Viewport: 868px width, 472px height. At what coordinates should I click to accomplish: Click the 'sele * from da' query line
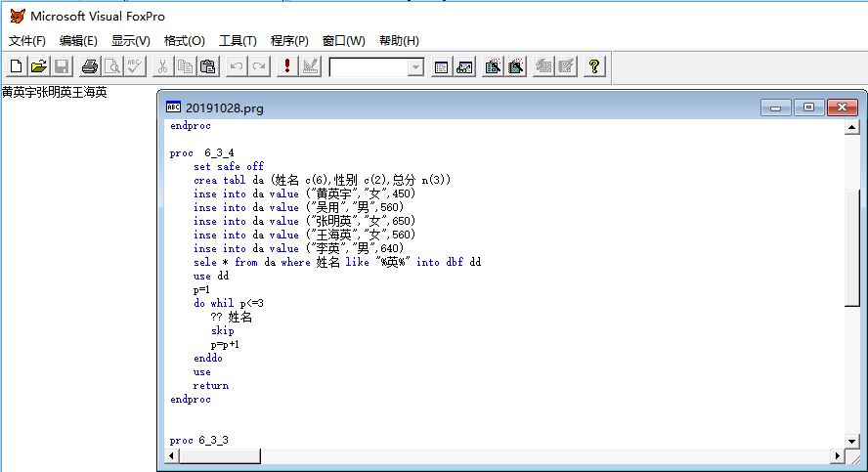tap(337, 262)
